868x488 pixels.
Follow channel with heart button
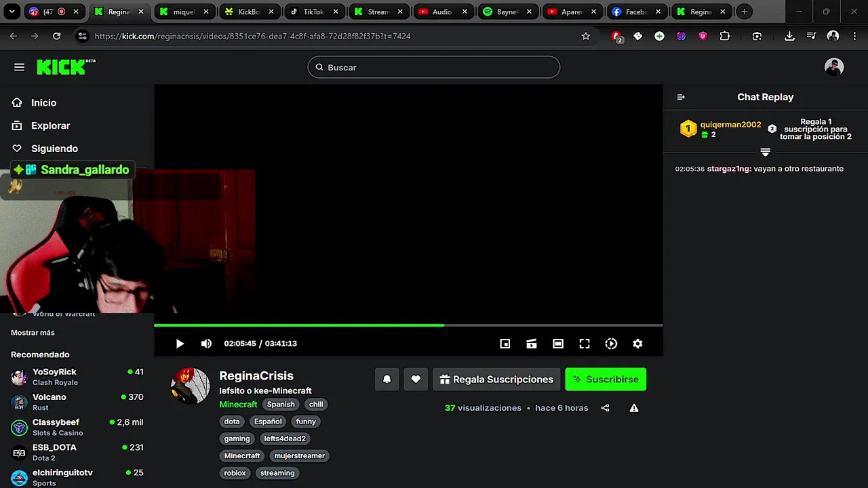(416, 380)
